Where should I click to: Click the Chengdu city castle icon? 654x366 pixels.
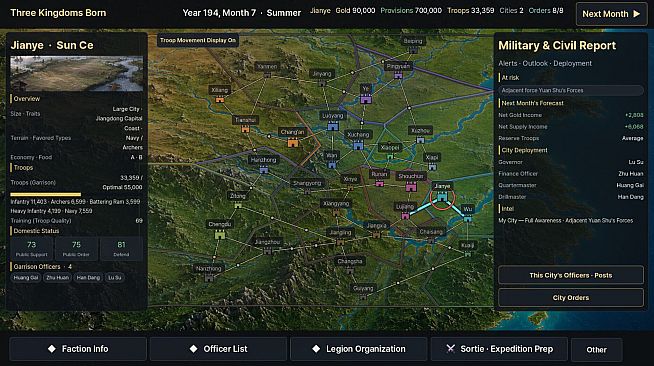pyautogui.click(x=220, y=234)
